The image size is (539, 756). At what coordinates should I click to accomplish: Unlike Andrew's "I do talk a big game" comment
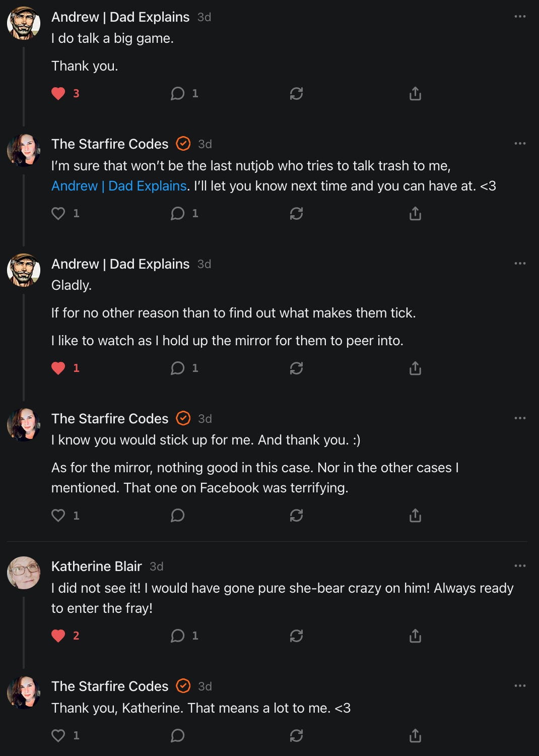tap(58, 93)
